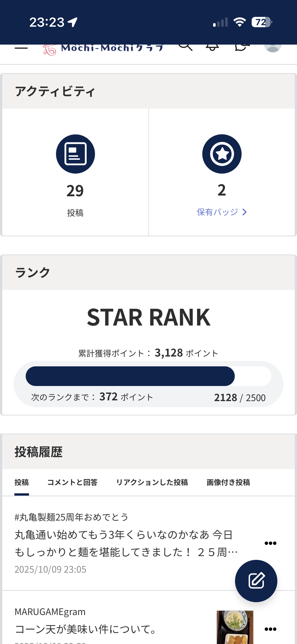The width and height of the screenshot is (297, 644).
Task: Expand the 保有バッジ chevron arrow
Action: [x=244, y=212]
